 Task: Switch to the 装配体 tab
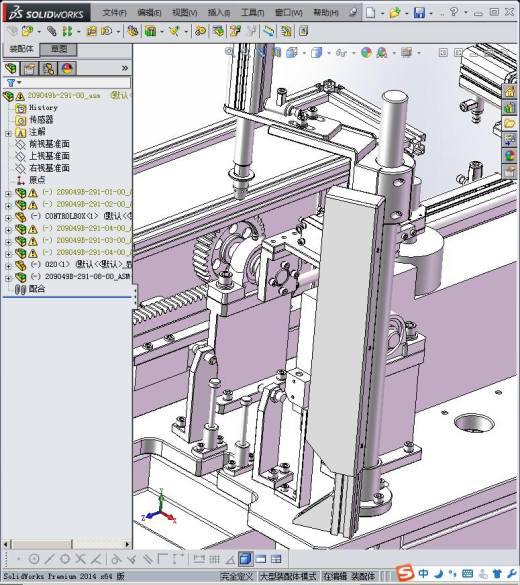(21, 49)
